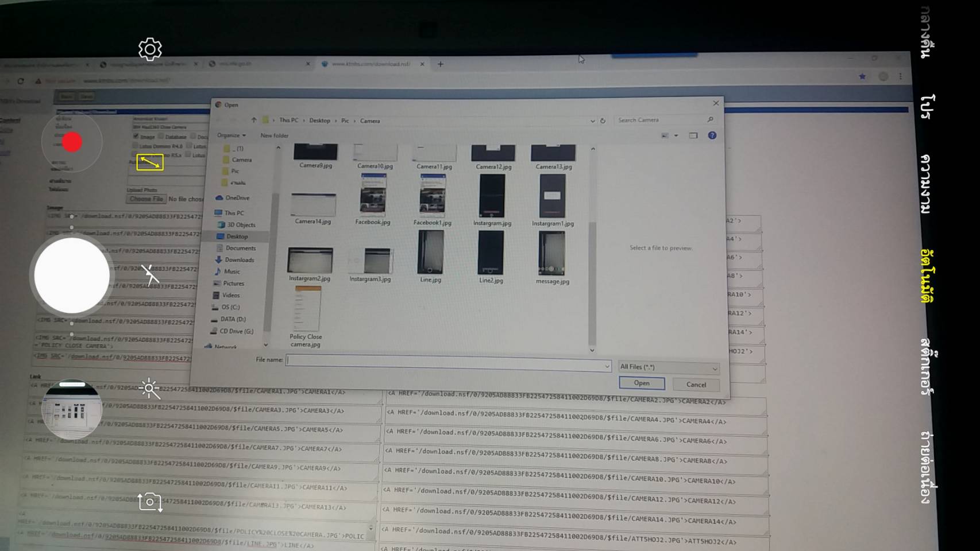Image resolution: width=980 pixels, height=551 pixels.
Task: Expand the File name history dropdown arrow
Action: 607,366
